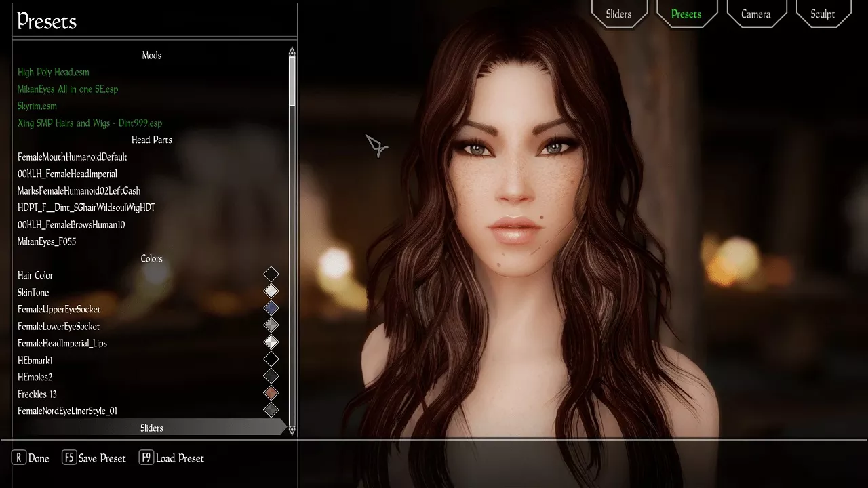This screenshot has width=868, height=488.
Task: Select FemaleMouthHumanoidDefault head part
Action: [73, 157]
